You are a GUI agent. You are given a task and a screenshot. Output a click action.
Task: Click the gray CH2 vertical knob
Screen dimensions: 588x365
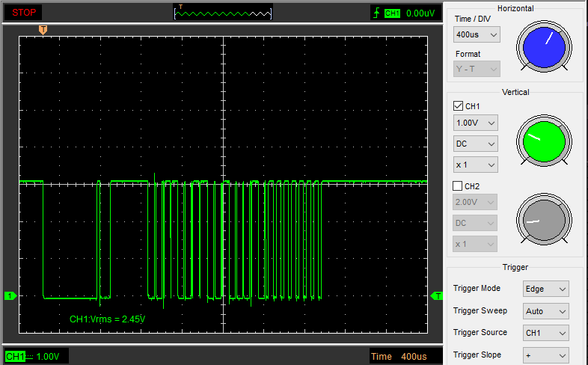pos(543,221)
